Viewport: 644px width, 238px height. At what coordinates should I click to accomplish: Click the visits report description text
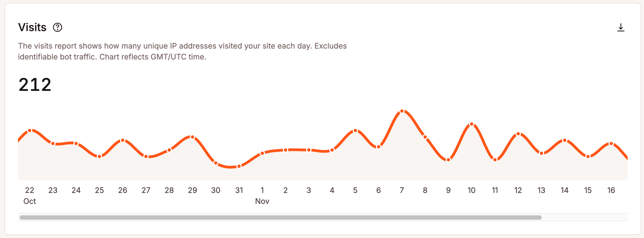pyautogui.click(x=182, y=51)
